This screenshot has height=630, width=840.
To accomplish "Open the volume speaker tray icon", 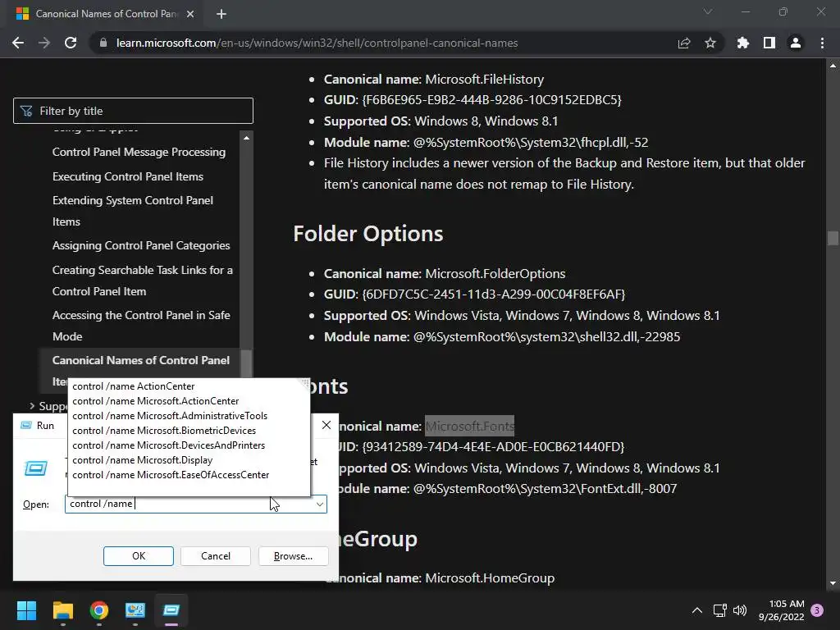I will coord(740,610).
